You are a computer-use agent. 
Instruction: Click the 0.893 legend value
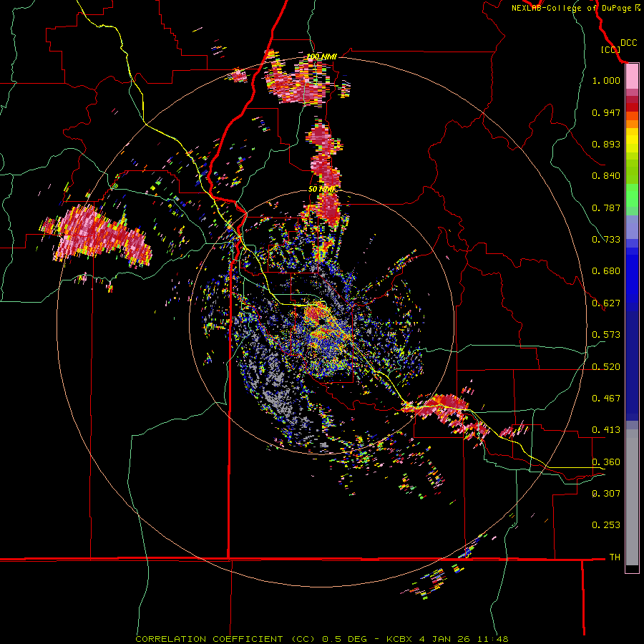(606, 144)
